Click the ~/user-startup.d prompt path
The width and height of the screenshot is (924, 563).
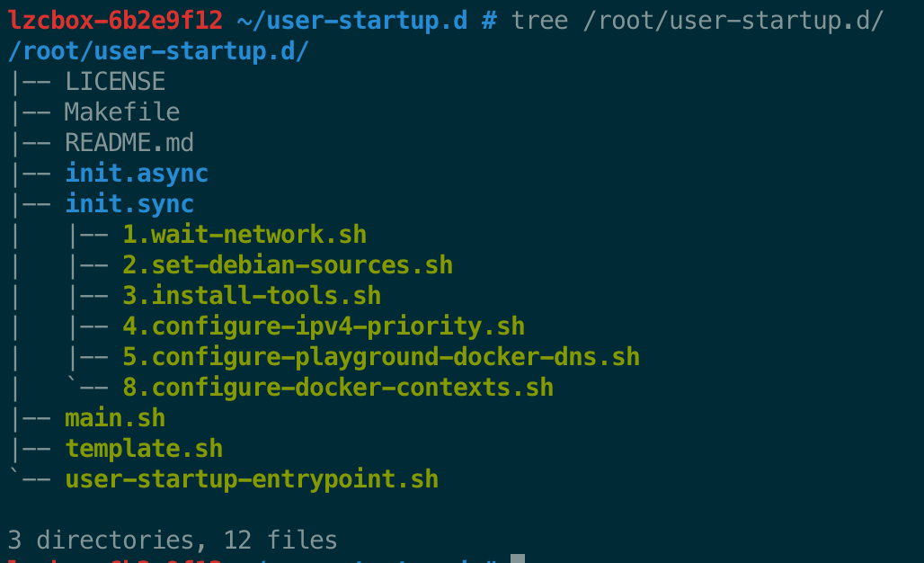click(x=352, y=22)
